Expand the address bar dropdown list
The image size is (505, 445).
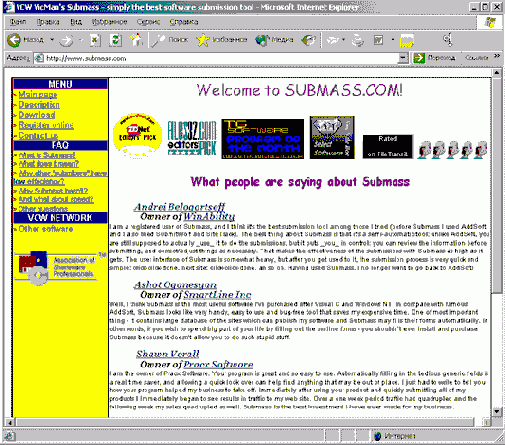pos(403,58)
